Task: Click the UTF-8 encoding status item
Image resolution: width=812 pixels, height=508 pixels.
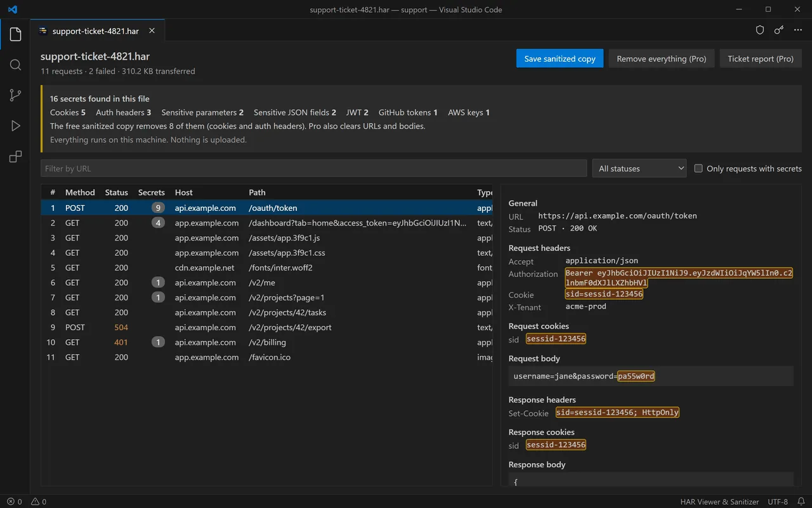Action: tap(778, 502)
